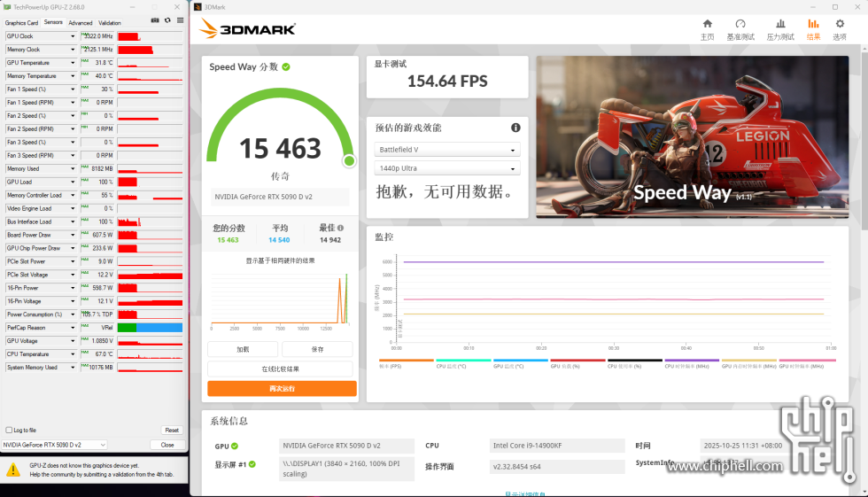Toggle the GPU 负载 (%) legend line

coord(577,363)
